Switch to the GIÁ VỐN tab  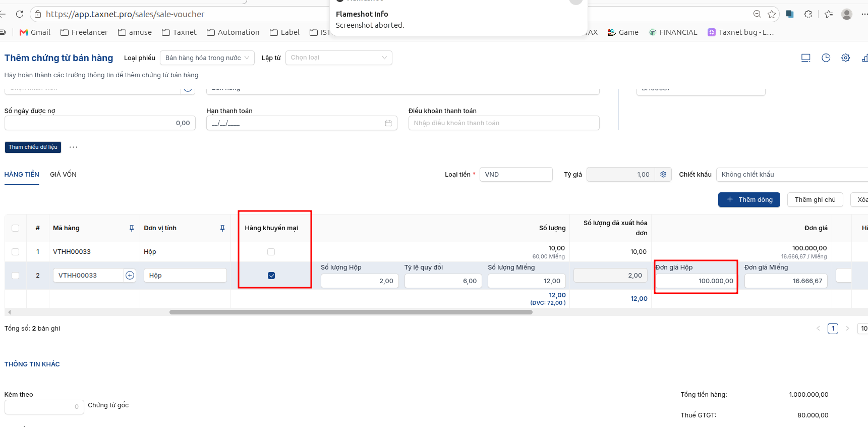63,175
